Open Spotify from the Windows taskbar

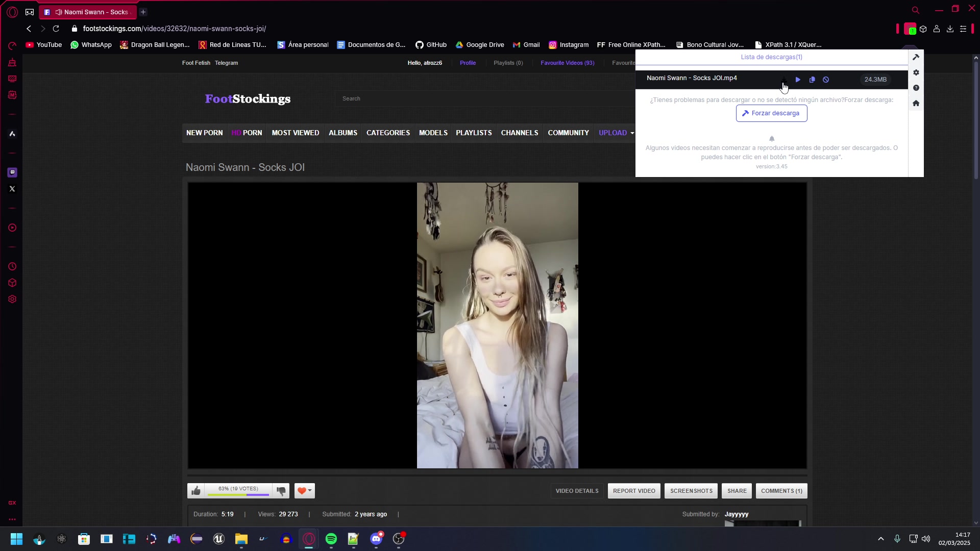click(331, 539)
